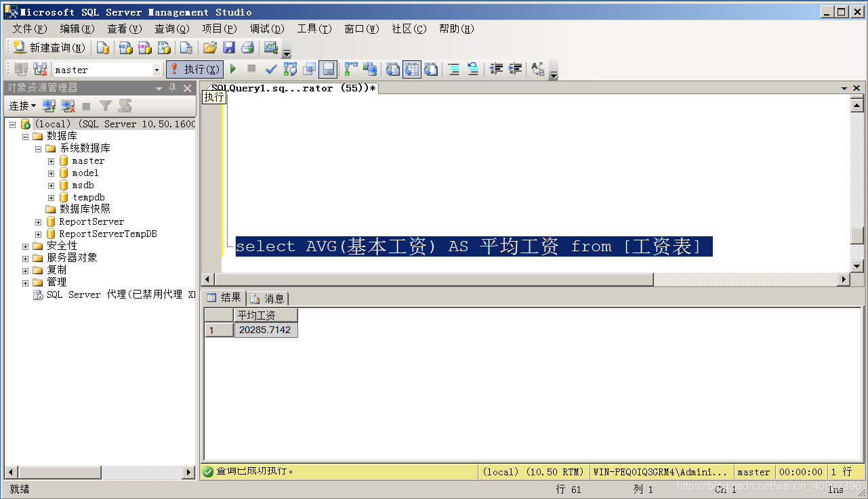868x499 pixels.
Task: Click the Filter funnel icon in Object Explorer
Action: 105,106
